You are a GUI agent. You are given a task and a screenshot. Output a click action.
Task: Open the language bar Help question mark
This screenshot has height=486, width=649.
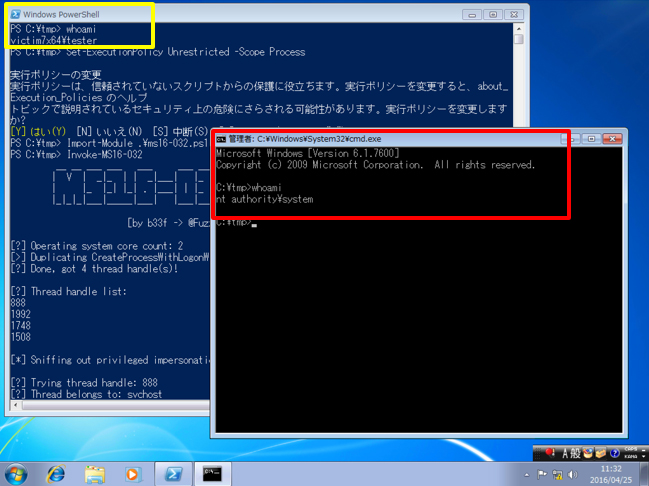[x=615, y=453]
